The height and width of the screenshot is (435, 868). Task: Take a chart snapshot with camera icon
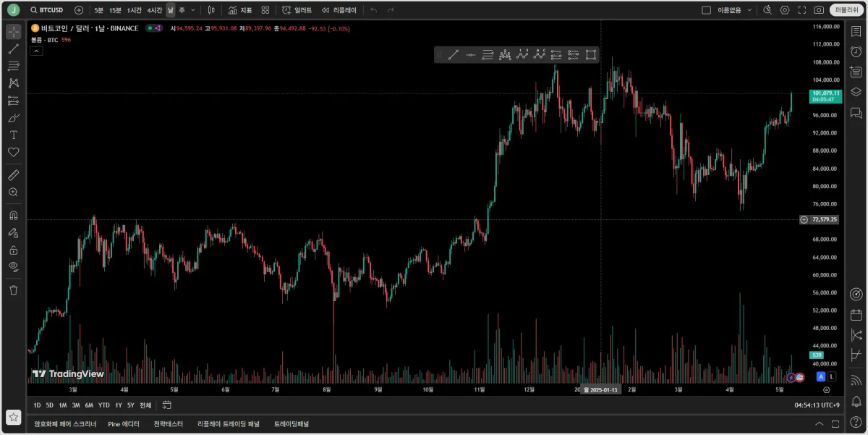click(x=819, y=10)
